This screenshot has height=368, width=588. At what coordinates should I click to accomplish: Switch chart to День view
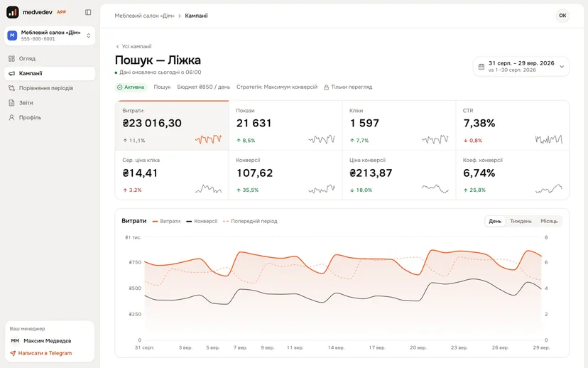[495, 222]
